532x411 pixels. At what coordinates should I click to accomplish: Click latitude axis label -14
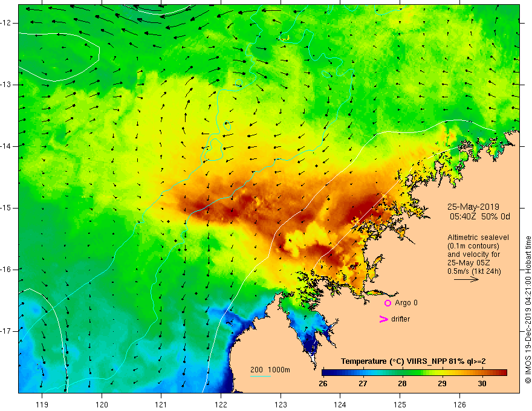pos(6,146)
